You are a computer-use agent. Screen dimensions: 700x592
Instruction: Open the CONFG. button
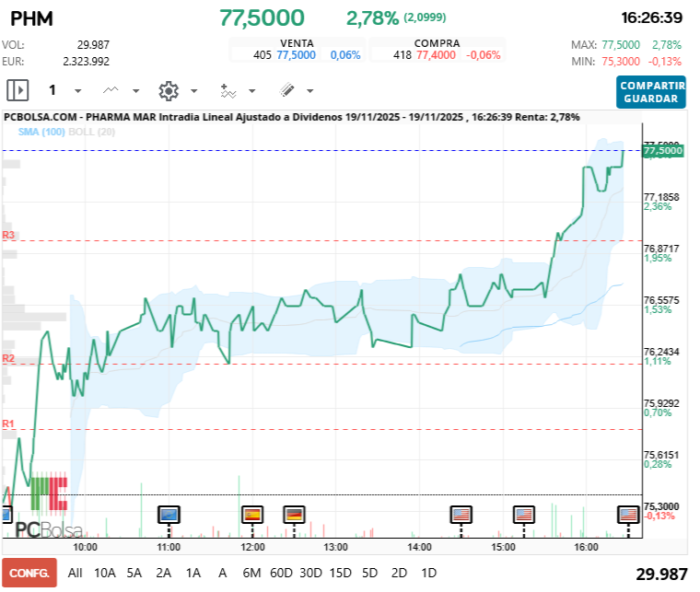click(x=29, y=573)
